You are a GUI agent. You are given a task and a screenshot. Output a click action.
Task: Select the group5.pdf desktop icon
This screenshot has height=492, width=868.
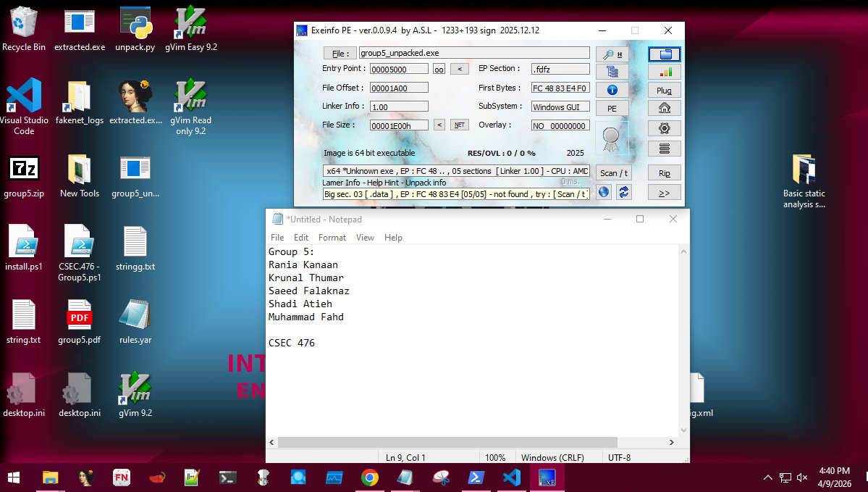click(79, 321)
